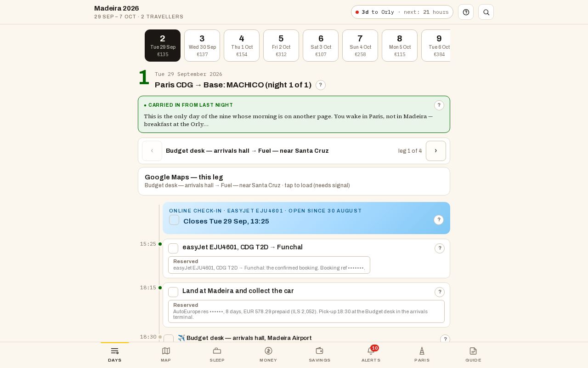Open the Sleep bed icon tab

(x=217, y=355)
